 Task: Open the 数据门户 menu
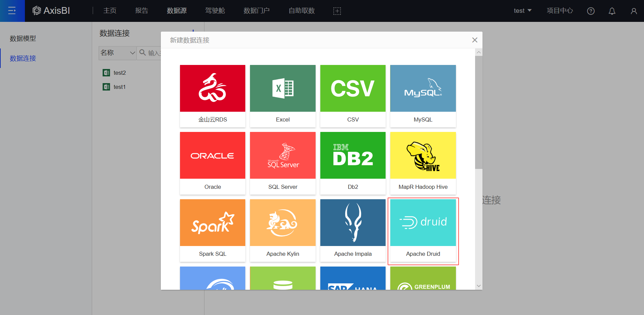pyautogui.click(x=256, y=11)
